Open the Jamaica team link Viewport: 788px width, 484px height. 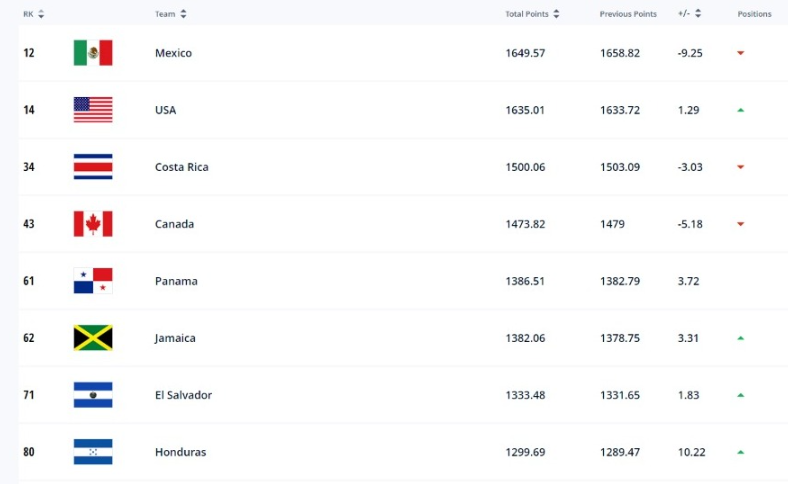click(x=175, y=338)
